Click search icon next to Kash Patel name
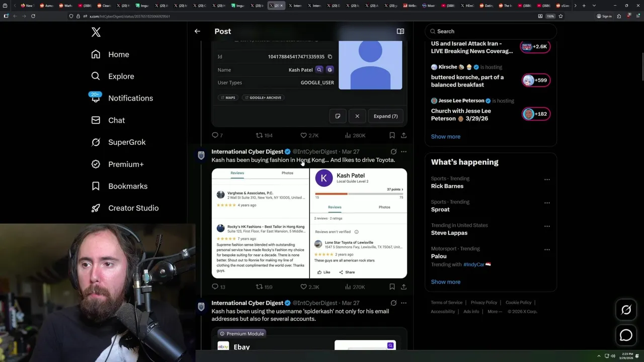This screenshot has height=362, width=644. 319,70
